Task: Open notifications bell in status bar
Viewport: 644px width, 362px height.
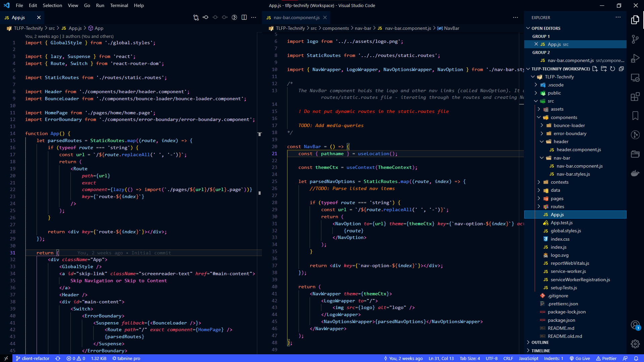Action: (636, 358)
